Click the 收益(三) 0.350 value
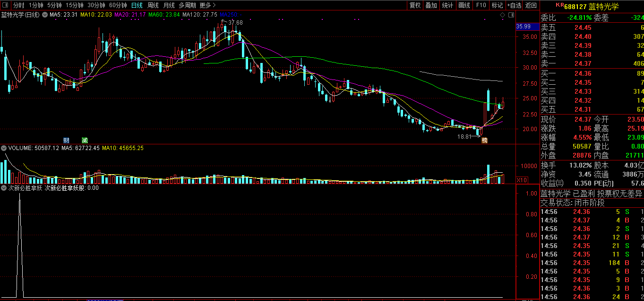Viewport: 644px width, 301px height. pyautogui.click(x=583, y=184)
